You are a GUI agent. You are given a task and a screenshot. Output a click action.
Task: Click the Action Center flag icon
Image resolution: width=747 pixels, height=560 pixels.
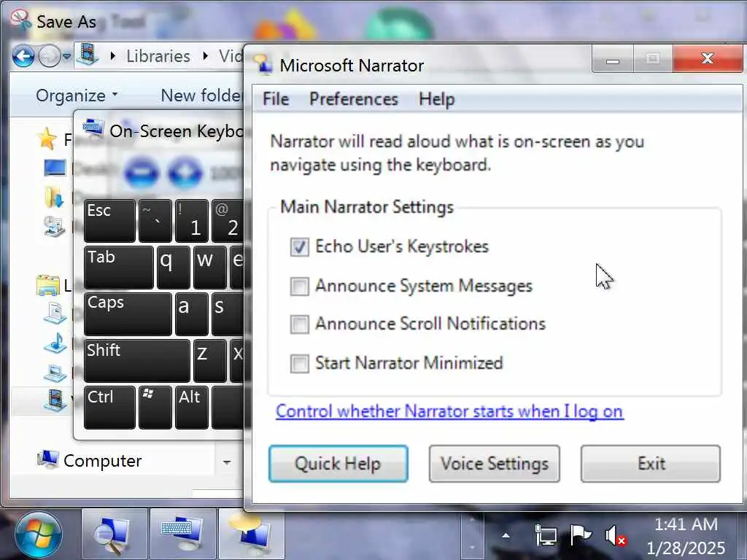click(x=580, y=535)
